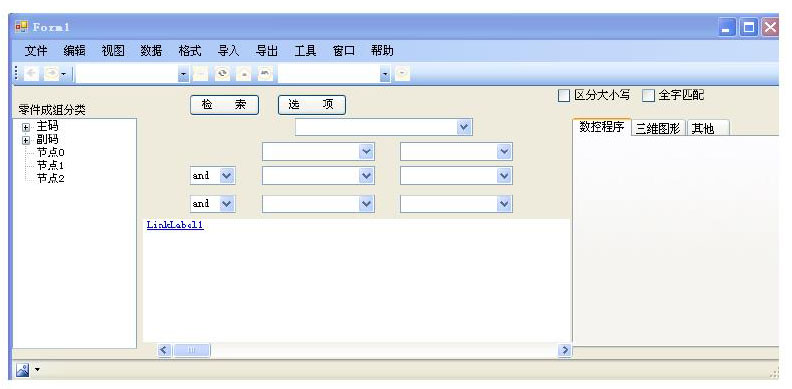
Task: Click the 零件成组分类 label
Action: pos(52,110)
